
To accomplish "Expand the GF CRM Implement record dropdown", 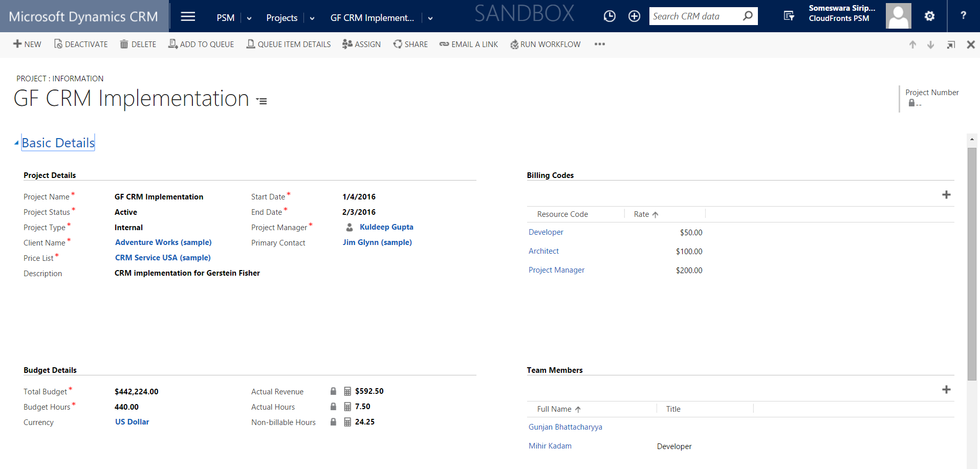I will 430,18.
